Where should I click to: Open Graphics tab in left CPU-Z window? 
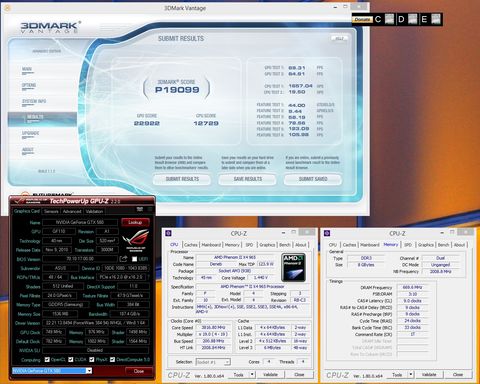click(x=267, y=245)
